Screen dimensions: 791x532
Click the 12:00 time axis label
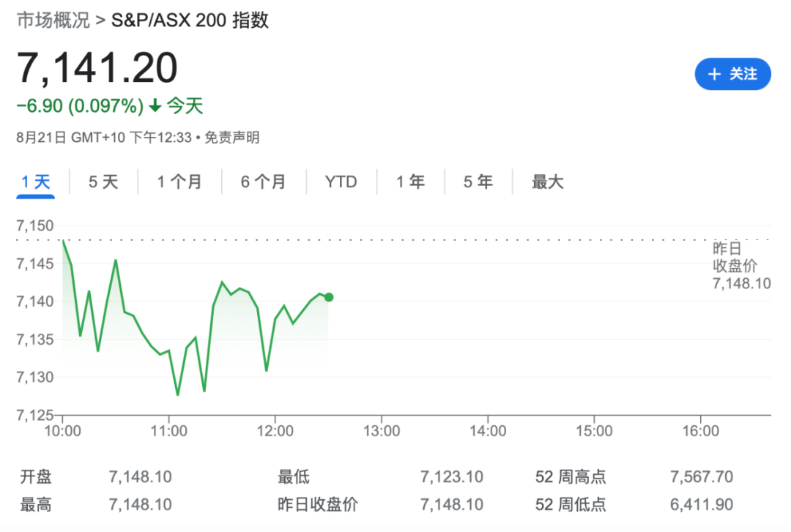pos(275,431)
